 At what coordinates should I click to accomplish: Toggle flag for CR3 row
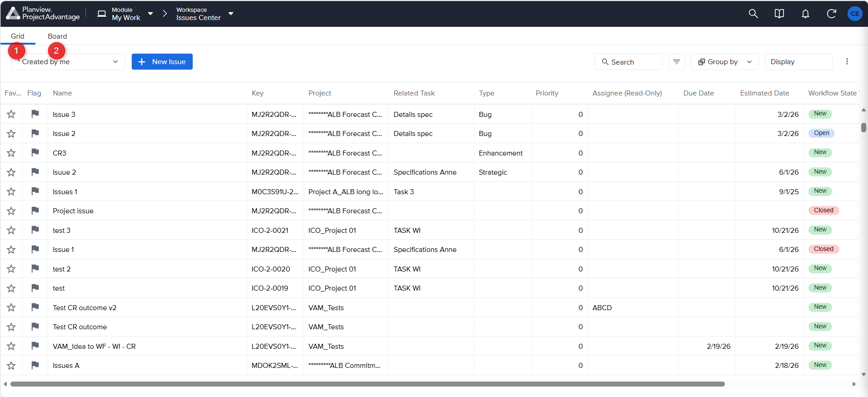pyautogui.click(x=35, y=152)
